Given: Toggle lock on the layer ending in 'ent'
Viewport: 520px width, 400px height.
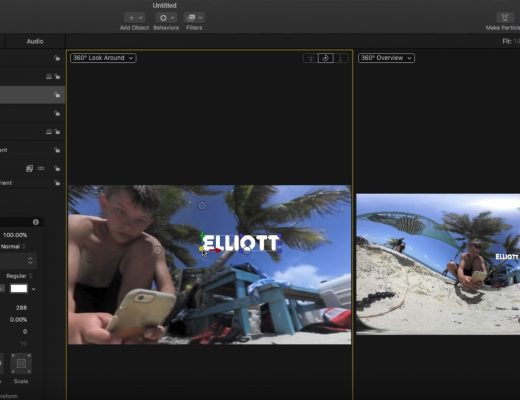Looking at the screenshot, I should tap(57, 150).
